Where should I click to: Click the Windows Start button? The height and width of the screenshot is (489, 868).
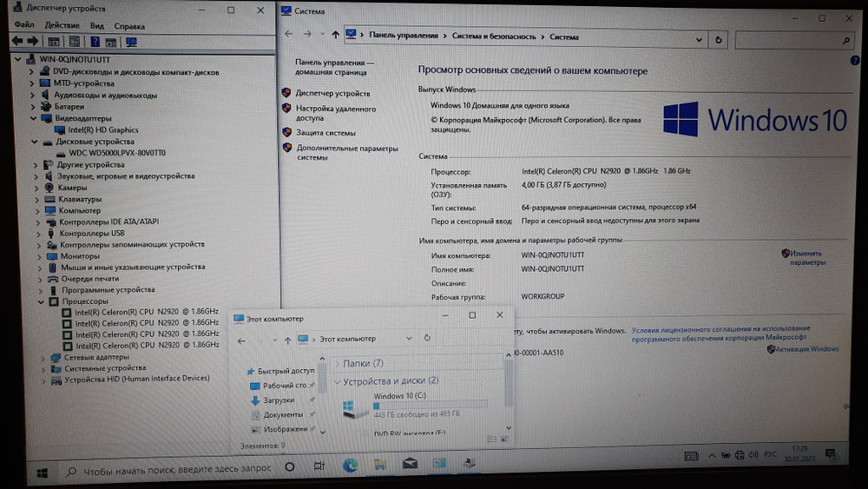click(42, 473)
